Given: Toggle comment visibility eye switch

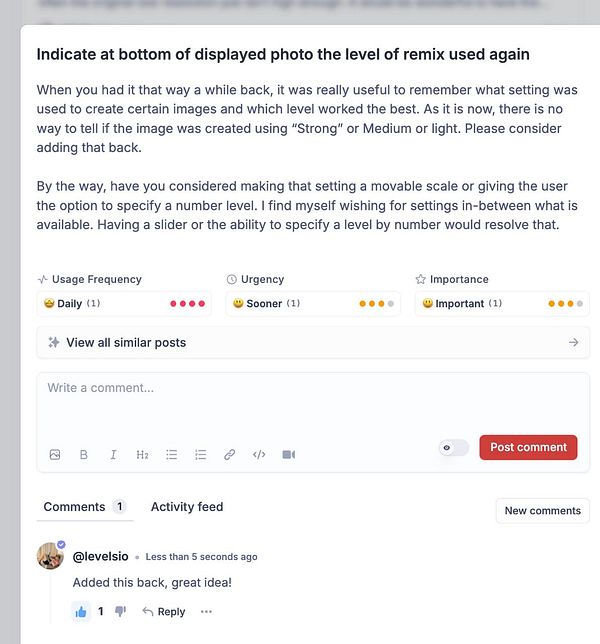Looking at the screenshot, I should [x=453, y=447].
